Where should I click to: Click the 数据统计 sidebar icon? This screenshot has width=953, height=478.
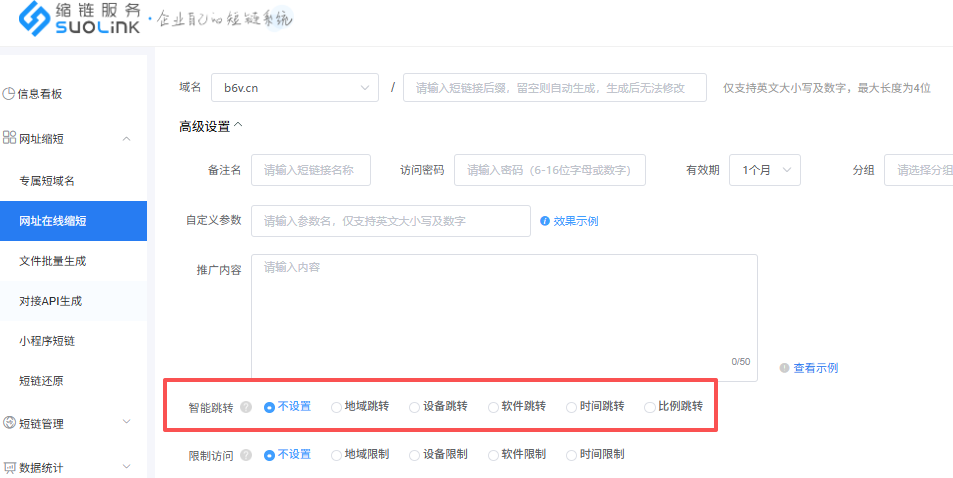click(x=9, y=467)
